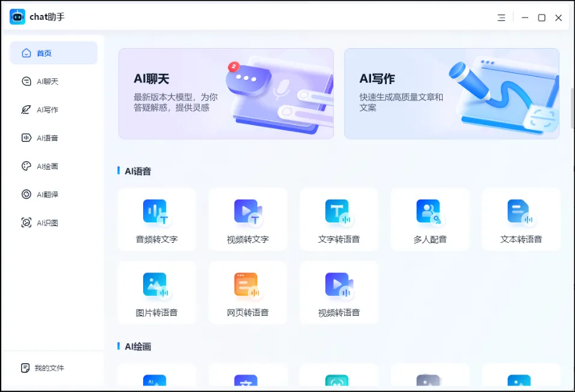Navigate to AI绘画 in sidebar

(53, 166)
